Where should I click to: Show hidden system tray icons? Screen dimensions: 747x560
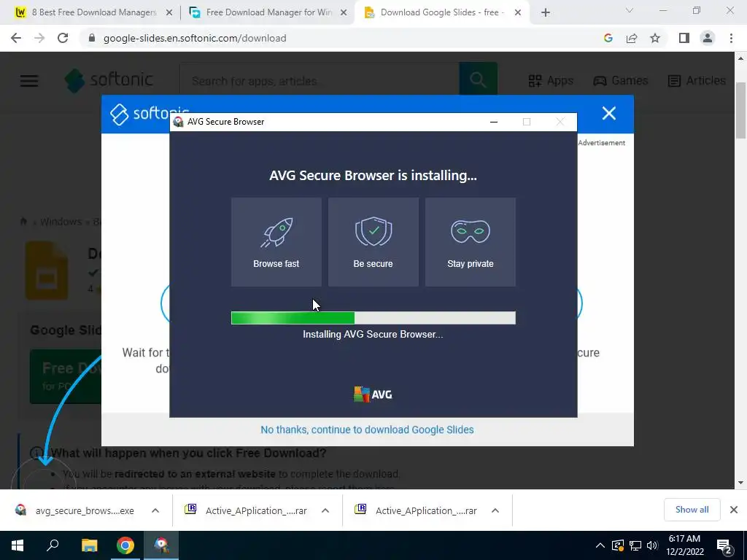click(x=600, y=545)
